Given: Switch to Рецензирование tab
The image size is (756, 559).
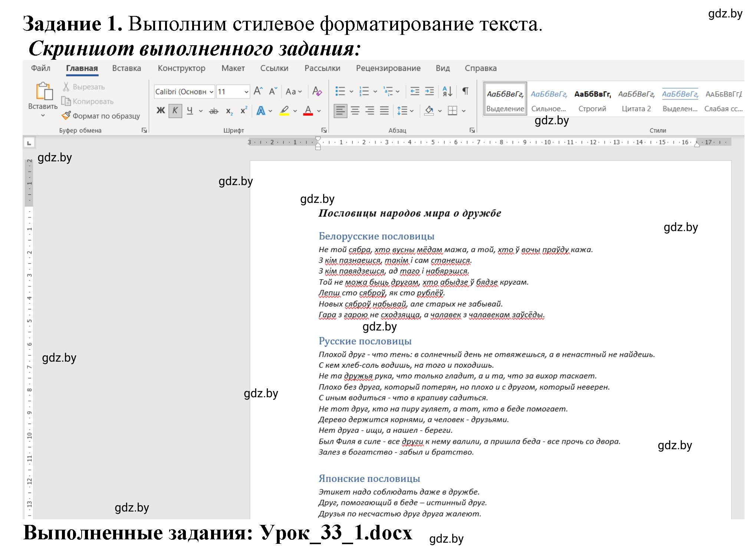Looking at the screenshot, I should point(388,68).
